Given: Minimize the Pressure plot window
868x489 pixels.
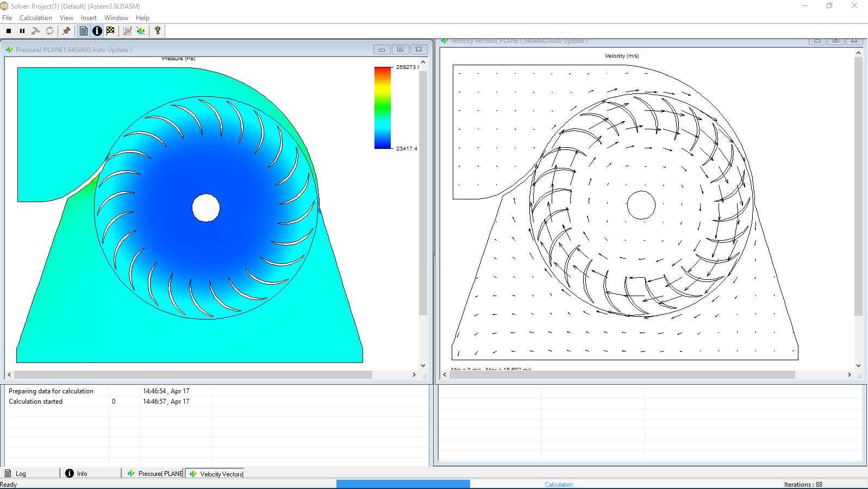Looking at the screenshot, I should (382, 49).
